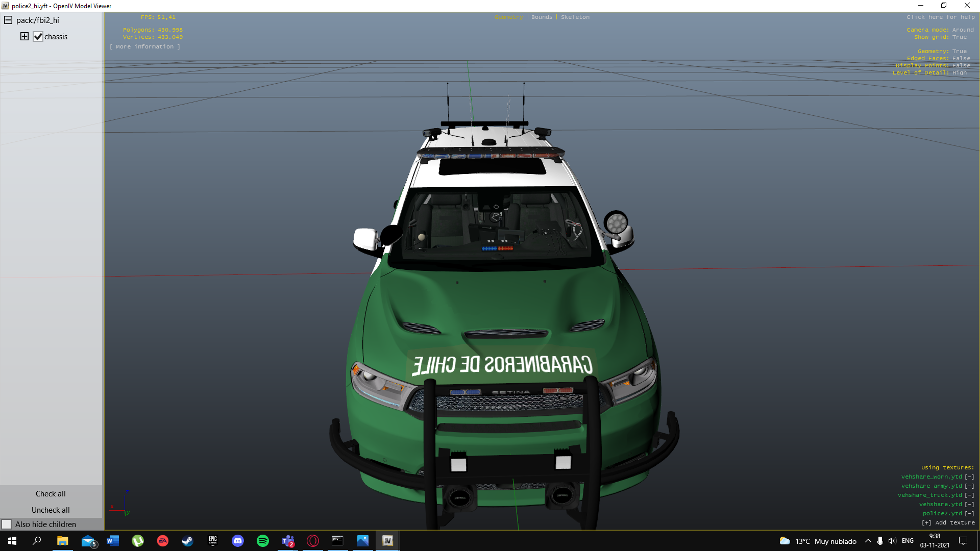Viewport: 980px width, 551px height.
Task: Remove police2.ytd texture with minus
Action: (969, 514)
